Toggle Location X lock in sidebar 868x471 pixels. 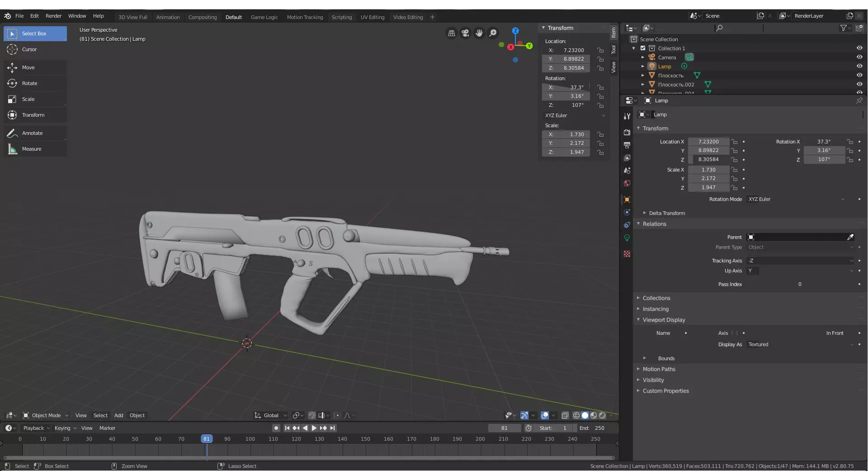click(x=600, y=50)
